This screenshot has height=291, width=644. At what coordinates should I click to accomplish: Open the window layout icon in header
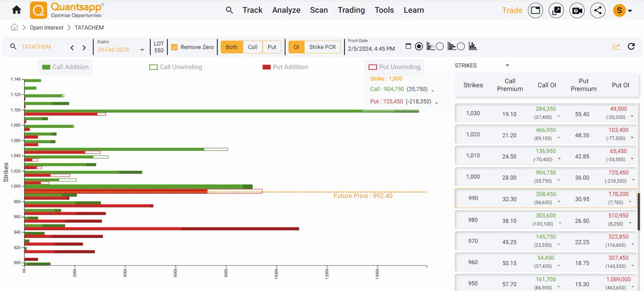(x=535, y=10)
